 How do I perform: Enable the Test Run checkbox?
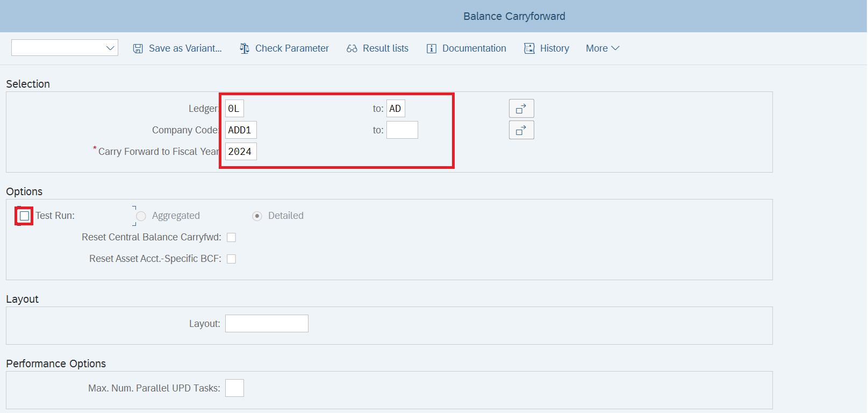click(24, 216)
